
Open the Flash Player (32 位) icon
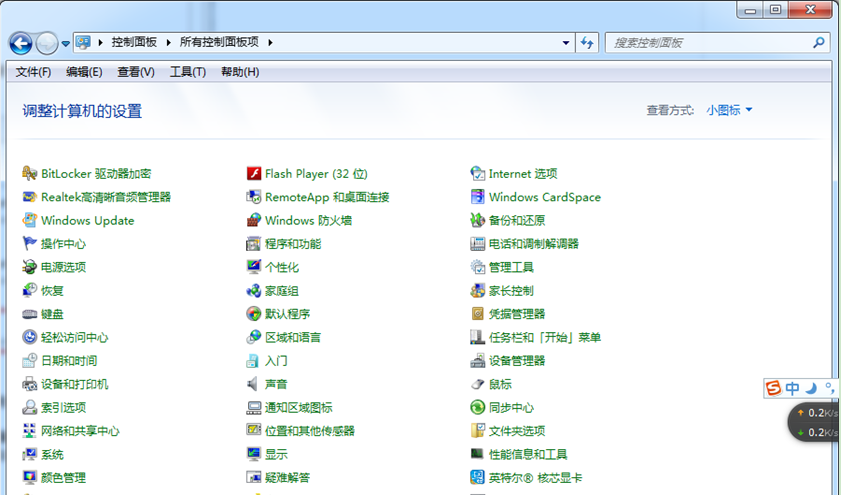point(254,174)
